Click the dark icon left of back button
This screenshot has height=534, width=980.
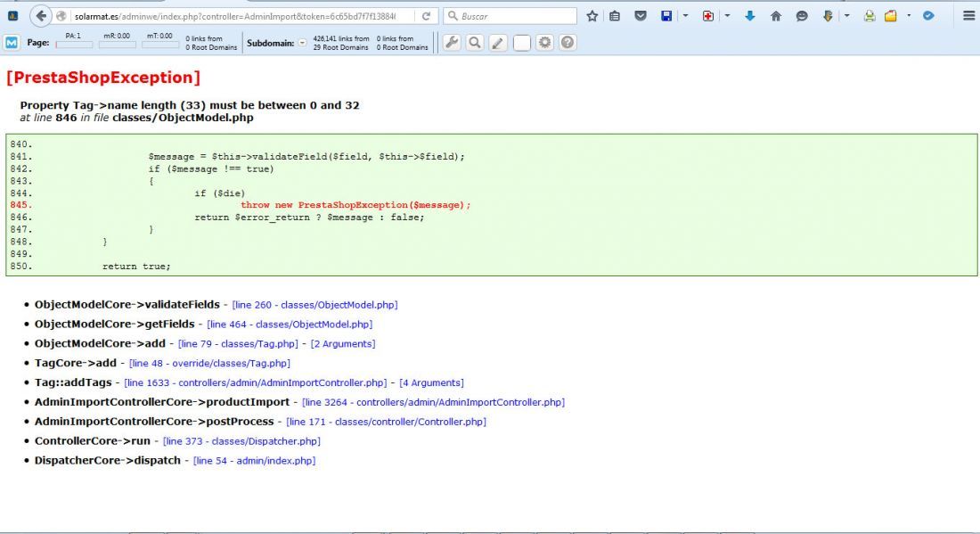12,16
